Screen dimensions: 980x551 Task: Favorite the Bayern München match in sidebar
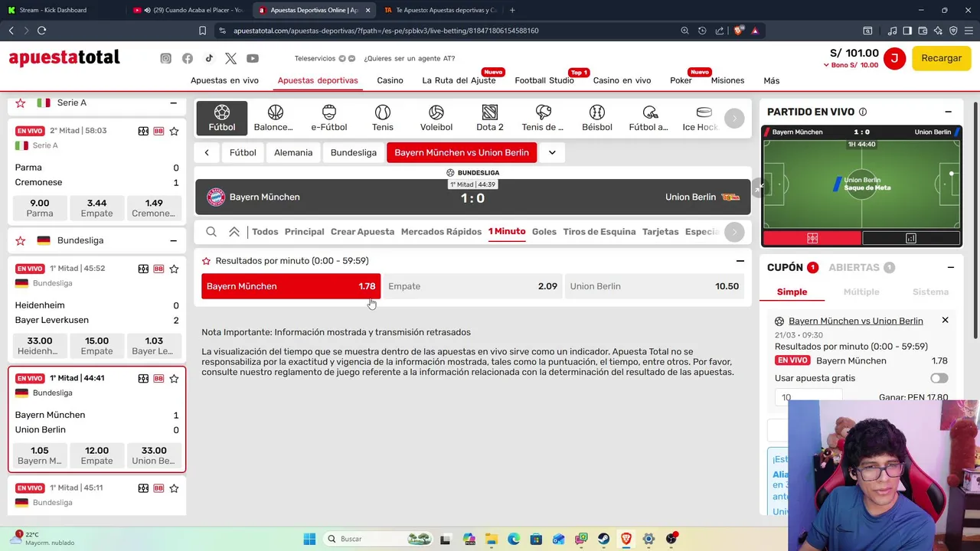coord(174,378)
